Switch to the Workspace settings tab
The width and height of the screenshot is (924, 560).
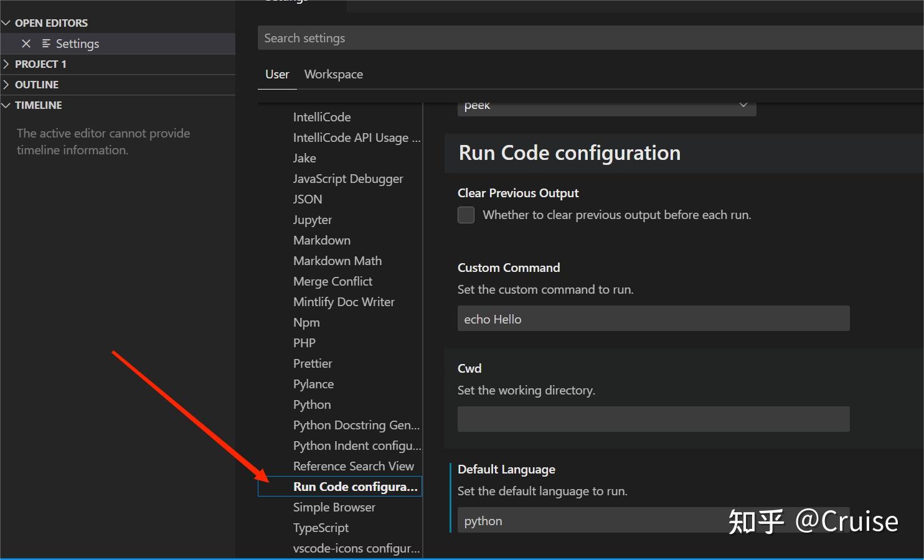(x=334, y=74)
